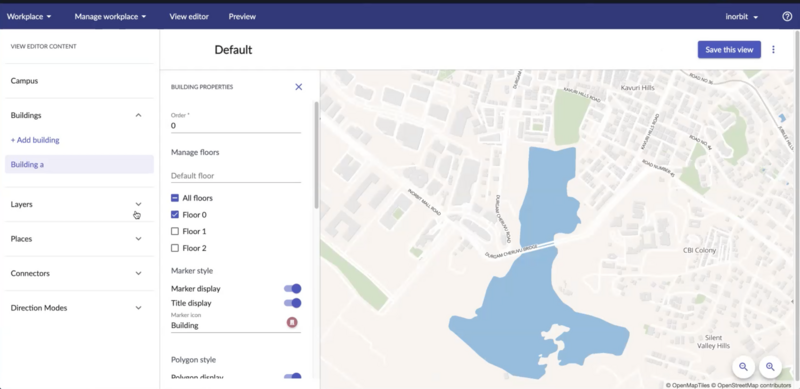This screenshot has width=800, height=389.
Task: Open the Workplace dropdown menu
Action: coord(29,16)
